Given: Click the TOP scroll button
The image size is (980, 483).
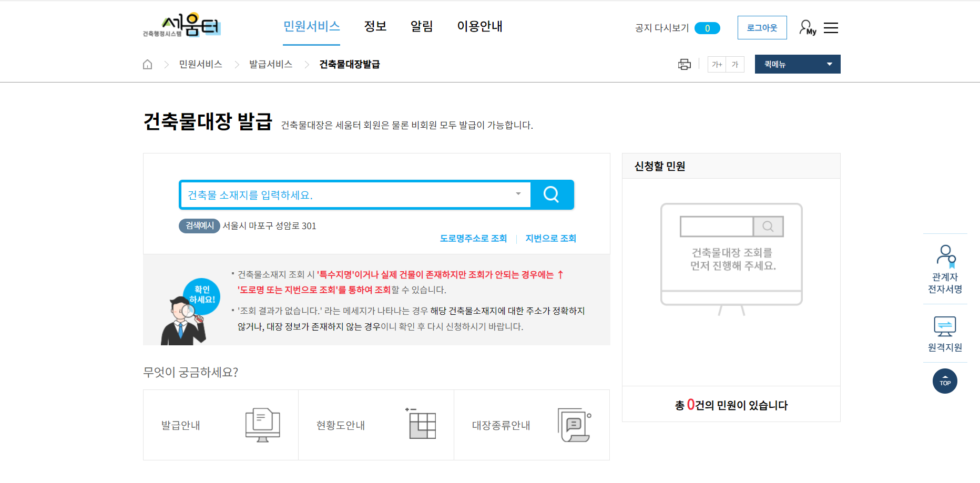Looking at the screenshot, I should (x=945, y=381).
